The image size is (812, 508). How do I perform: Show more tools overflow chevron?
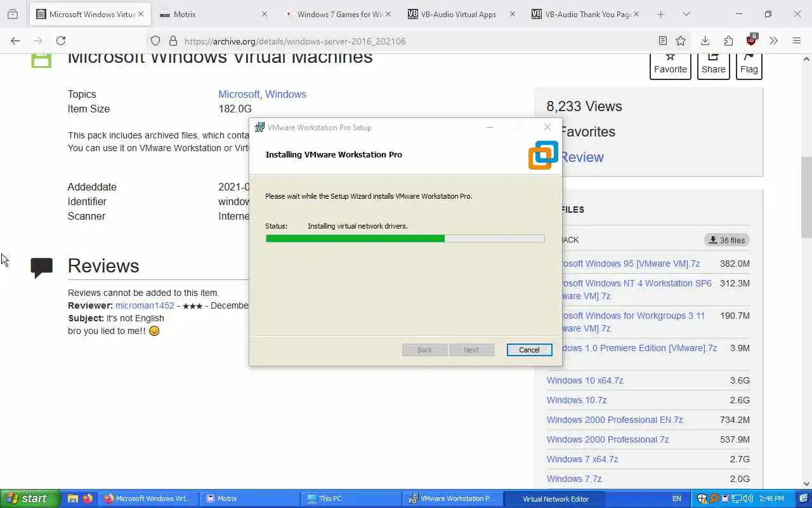(773, 41)
